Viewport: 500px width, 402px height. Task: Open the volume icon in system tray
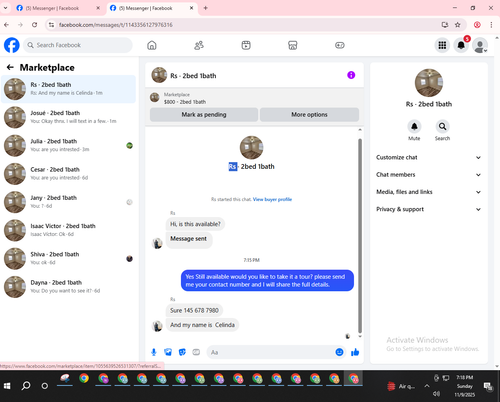click(x=436, y=394)
